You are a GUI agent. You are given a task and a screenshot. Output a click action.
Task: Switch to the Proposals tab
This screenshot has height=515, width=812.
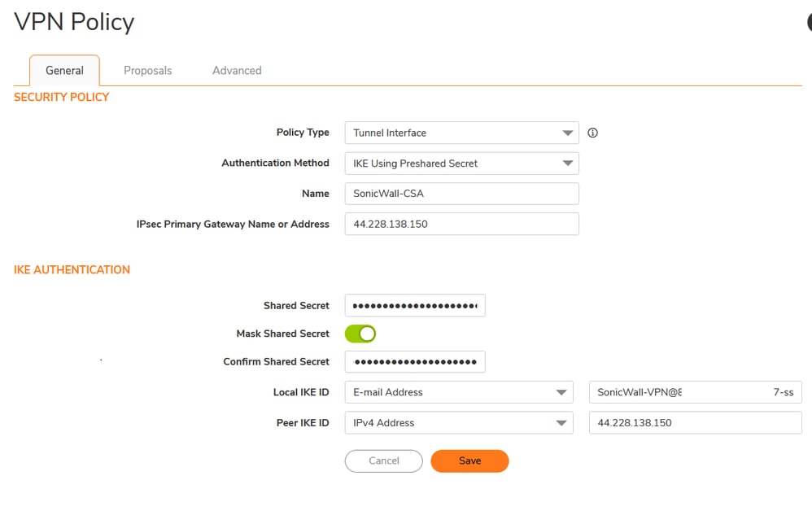coord(147,71)
